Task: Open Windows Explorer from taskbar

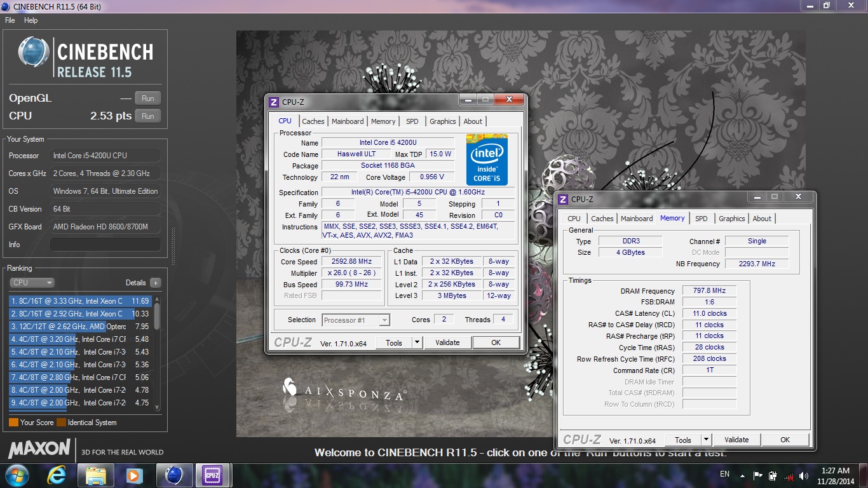Action: pos(95,475)
